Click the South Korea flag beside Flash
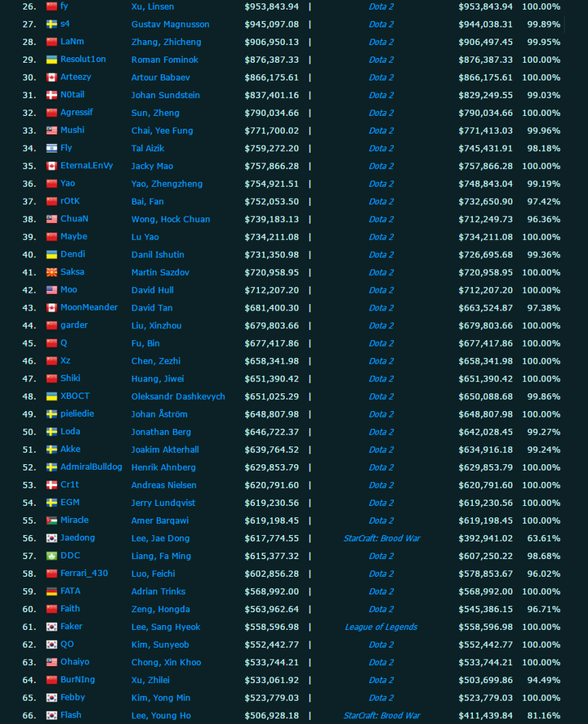This screenshot has width=588, height=724. click(51, 715)
